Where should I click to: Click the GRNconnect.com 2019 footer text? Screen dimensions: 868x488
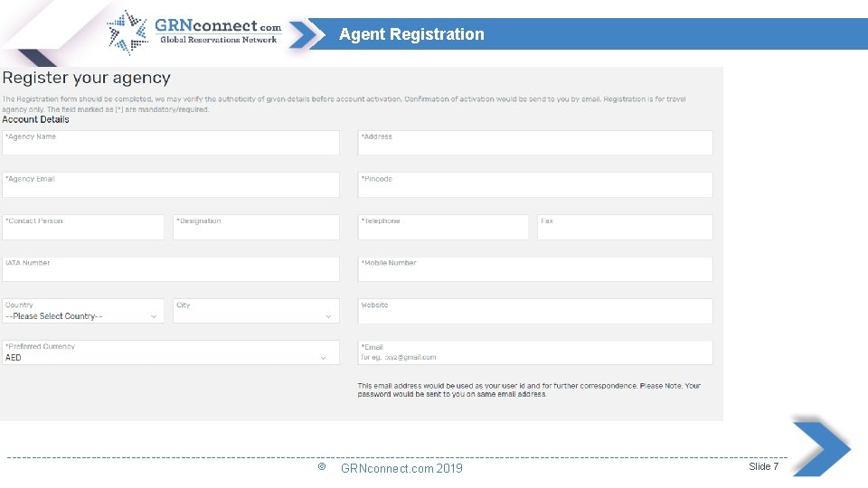(401, 468)
